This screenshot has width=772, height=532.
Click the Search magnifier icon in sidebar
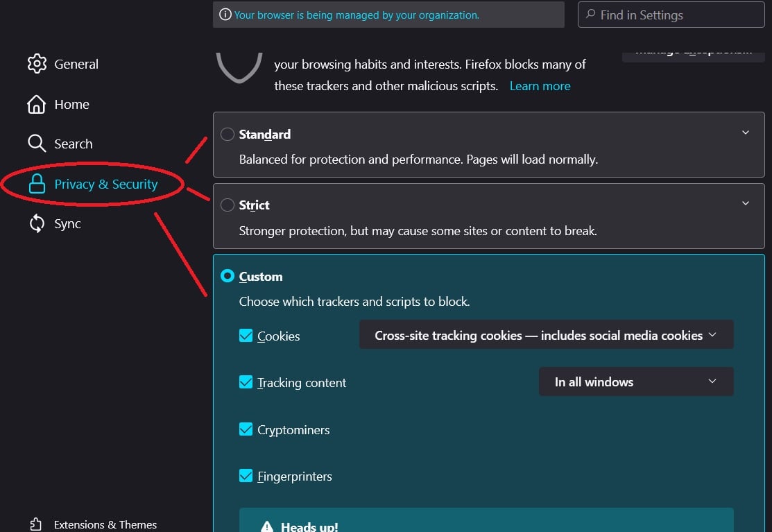pos(37,144)
